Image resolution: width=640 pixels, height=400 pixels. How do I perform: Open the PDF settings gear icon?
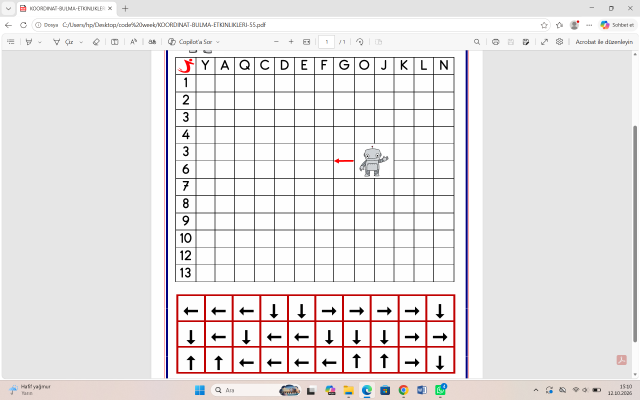560,42
